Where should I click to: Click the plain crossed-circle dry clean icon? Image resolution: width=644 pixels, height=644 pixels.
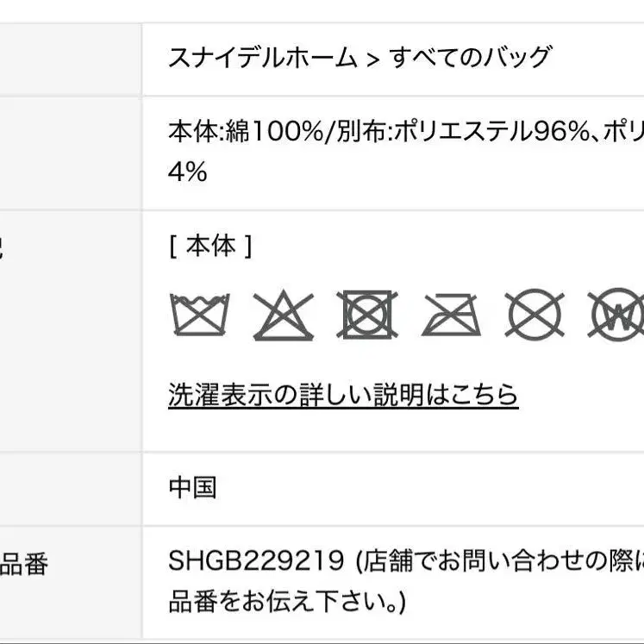(535, 315)
